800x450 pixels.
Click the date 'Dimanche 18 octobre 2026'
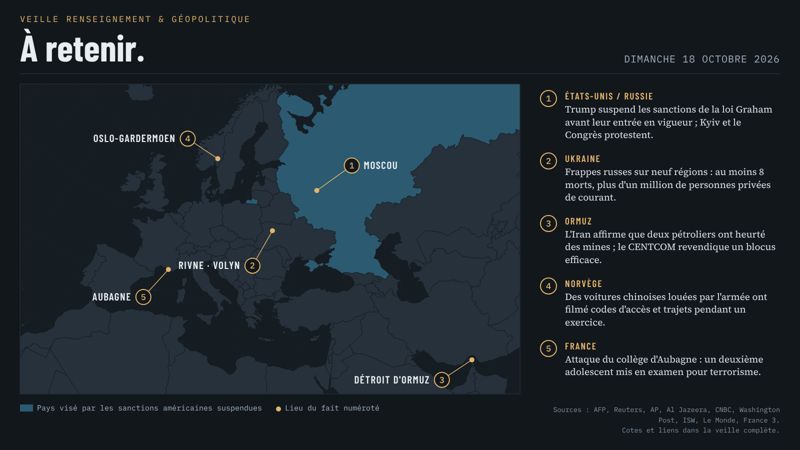[x=702, y=59]
